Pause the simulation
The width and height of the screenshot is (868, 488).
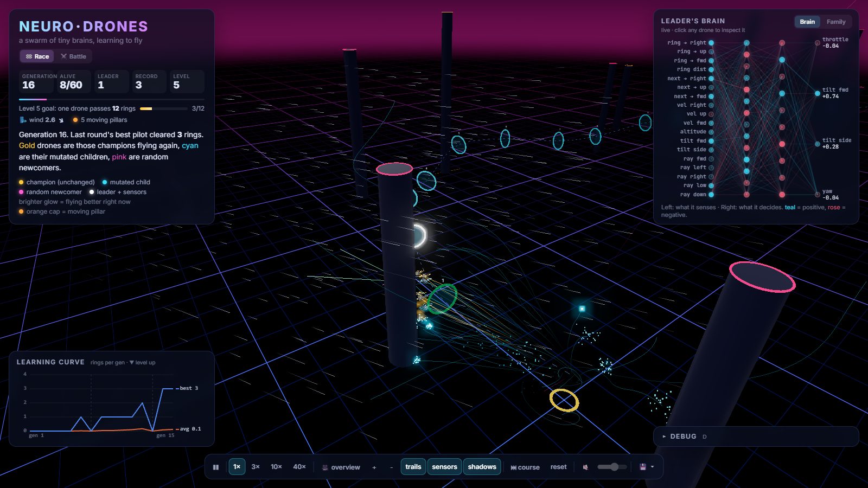tap(216, 467)
